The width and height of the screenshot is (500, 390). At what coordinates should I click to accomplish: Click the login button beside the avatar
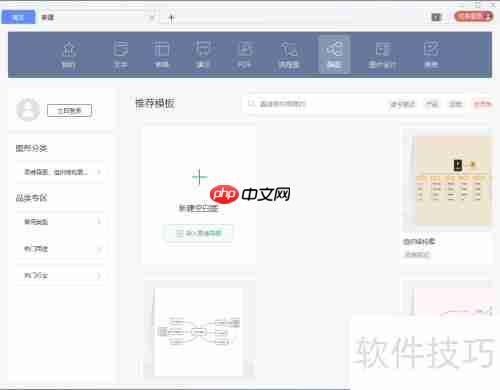(x=69, y=110)
